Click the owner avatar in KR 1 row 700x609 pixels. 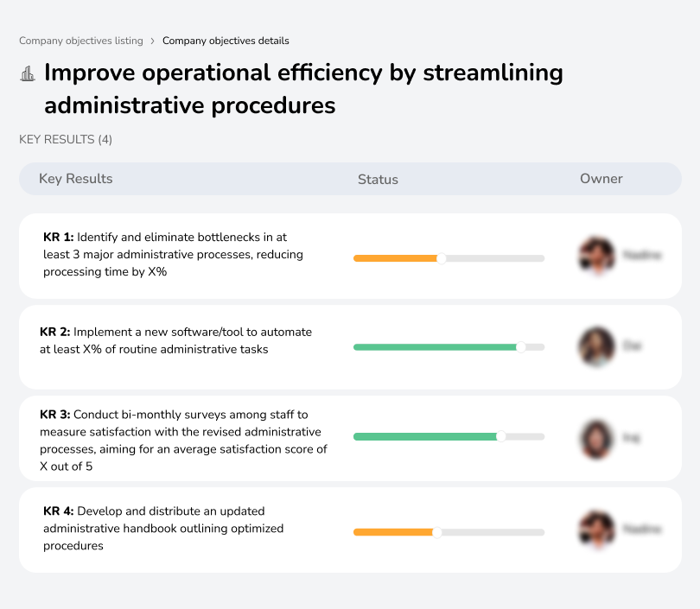(x=597, y=256)
